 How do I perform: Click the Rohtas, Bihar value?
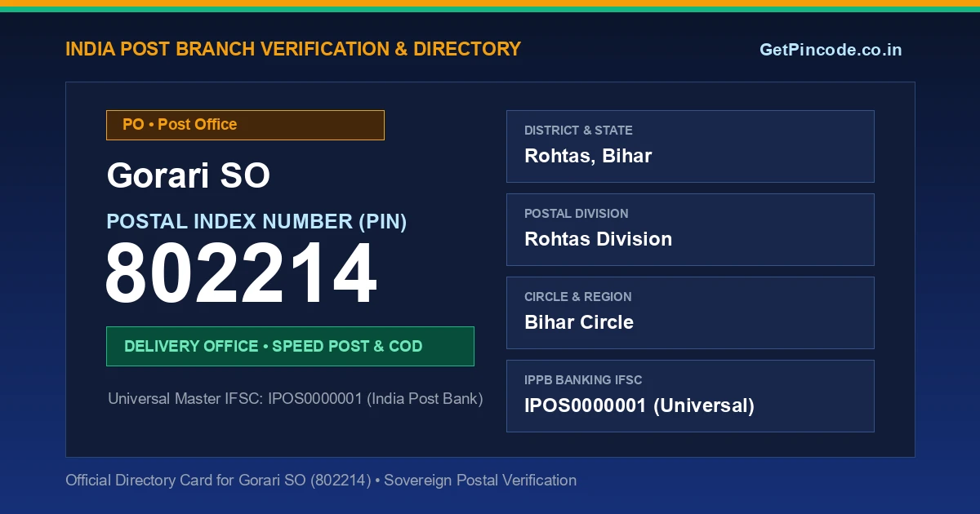pos(588,156)
